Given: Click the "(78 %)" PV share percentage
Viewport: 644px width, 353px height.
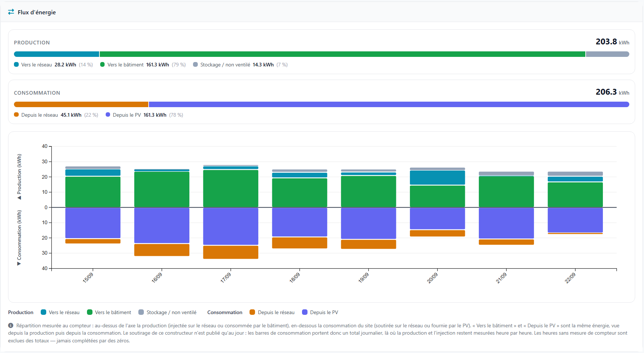Looking at the screenshot, I should 176,115.
